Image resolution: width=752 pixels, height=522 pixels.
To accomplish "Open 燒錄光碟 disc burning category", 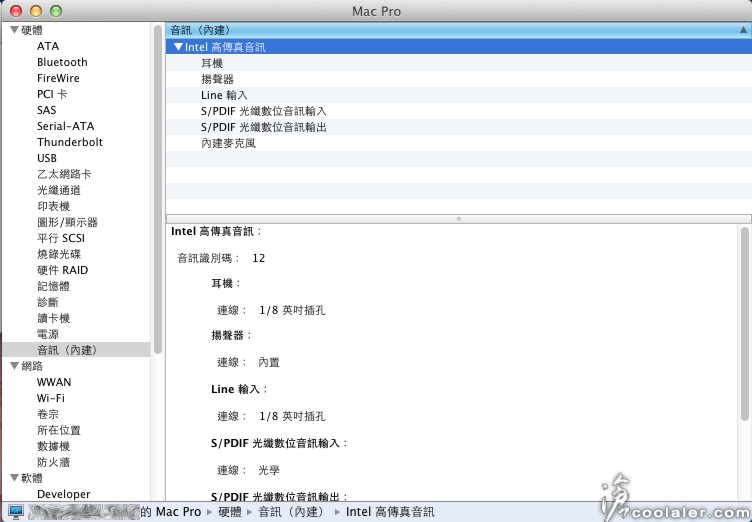I will point(59,254).
